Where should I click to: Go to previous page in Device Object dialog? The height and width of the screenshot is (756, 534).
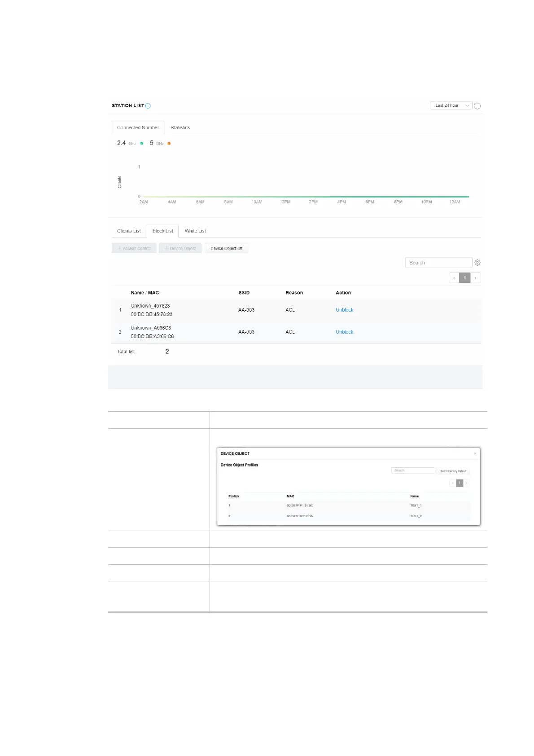pyautogui.click(x=453, y=483)
